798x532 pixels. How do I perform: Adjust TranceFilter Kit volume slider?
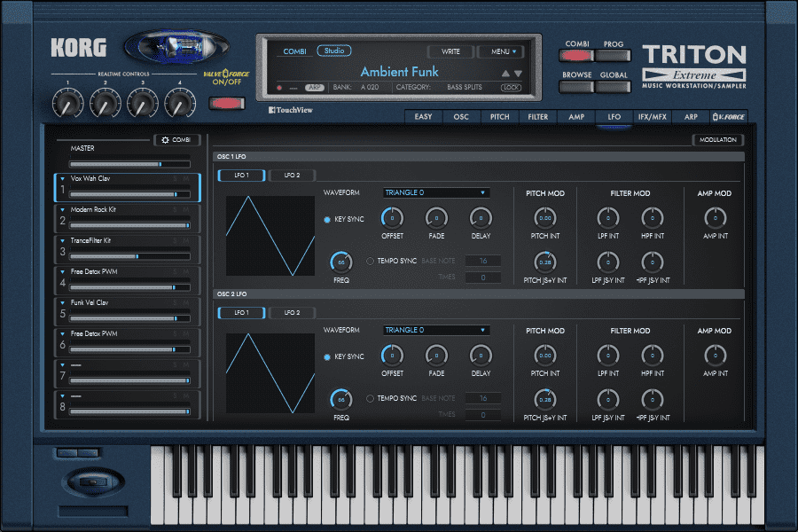129,256
